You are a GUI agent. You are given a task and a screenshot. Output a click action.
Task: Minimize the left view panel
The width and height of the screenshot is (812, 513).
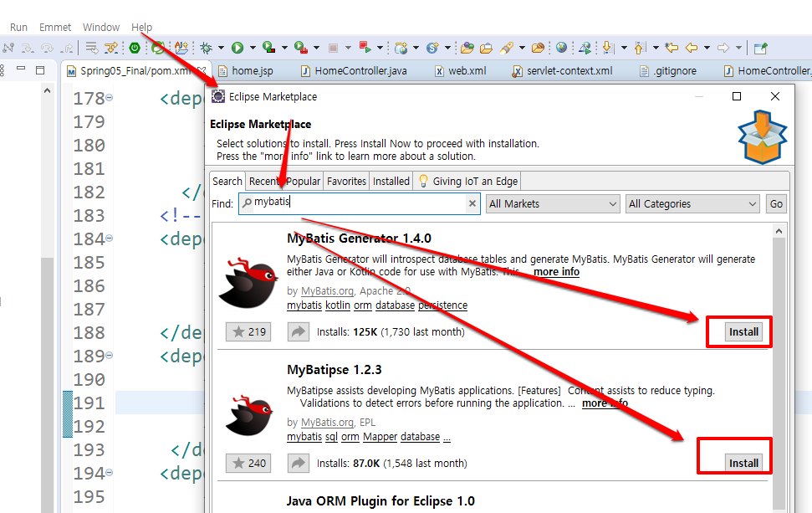[21, 69]
